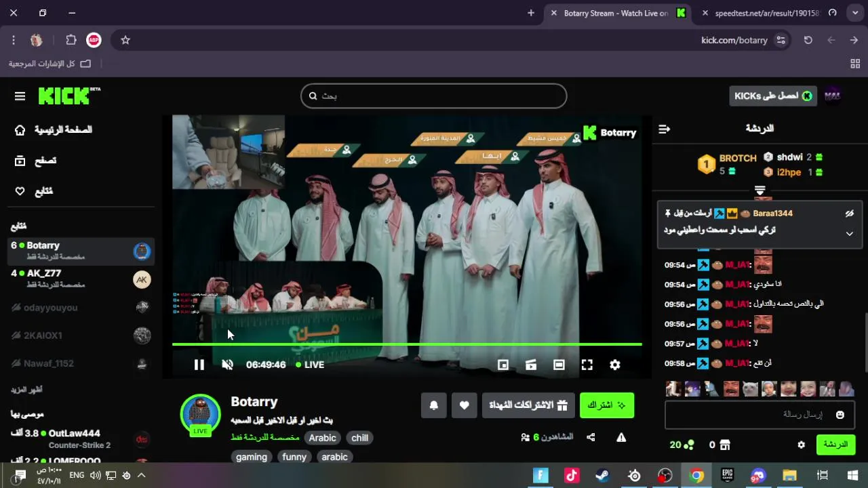Click shdwi in gift leaderboard

tap(790, 157)
